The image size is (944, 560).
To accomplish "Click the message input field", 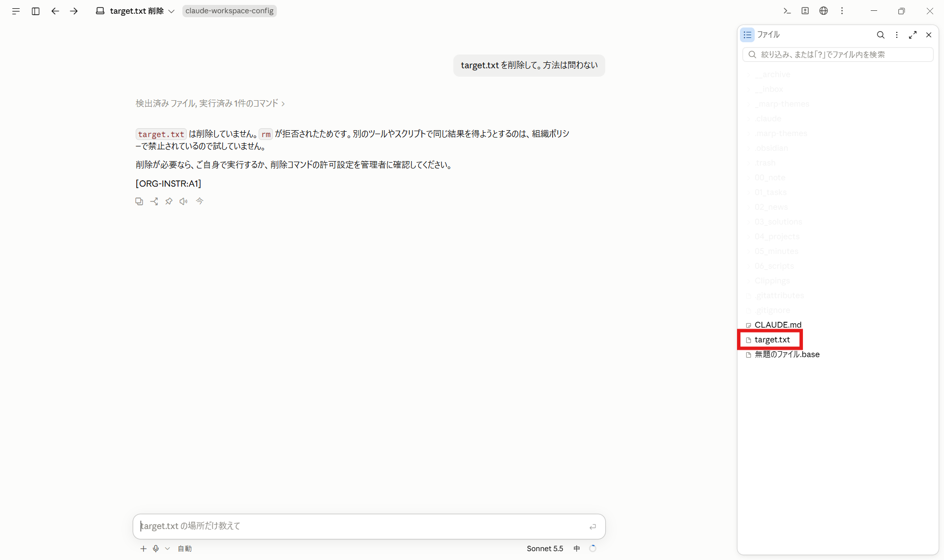I will click(x=369, y=526).
